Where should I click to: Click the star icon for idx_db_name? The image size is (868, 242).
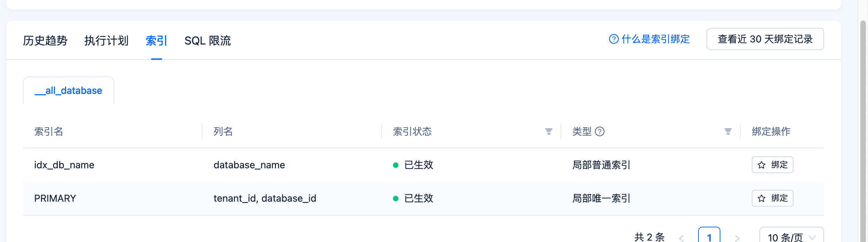(x=762, y=165)
